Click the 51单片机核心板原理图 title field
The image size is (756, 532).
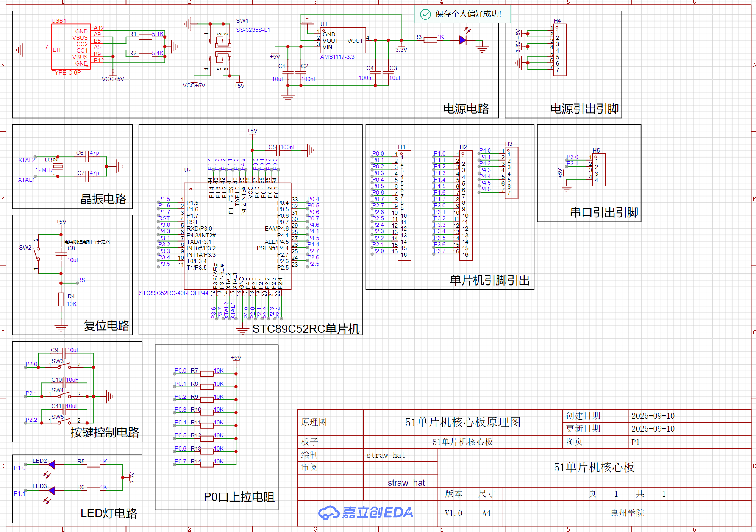(x=462, y=422)
